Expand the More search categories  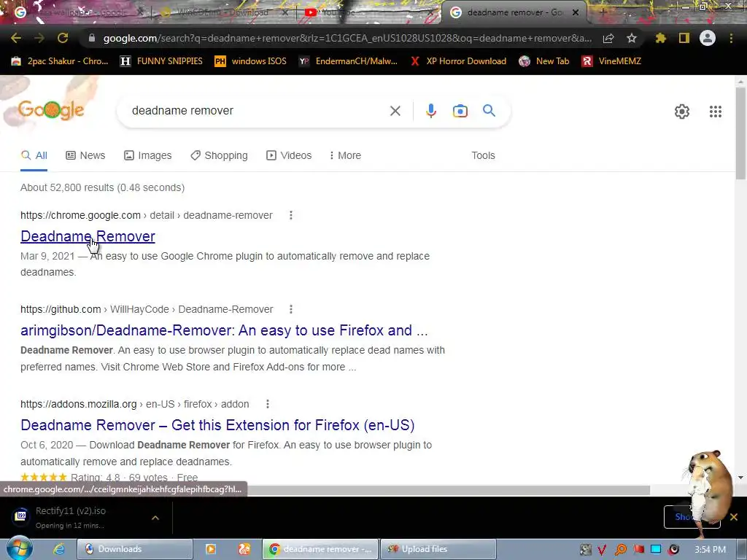point(345,156)
